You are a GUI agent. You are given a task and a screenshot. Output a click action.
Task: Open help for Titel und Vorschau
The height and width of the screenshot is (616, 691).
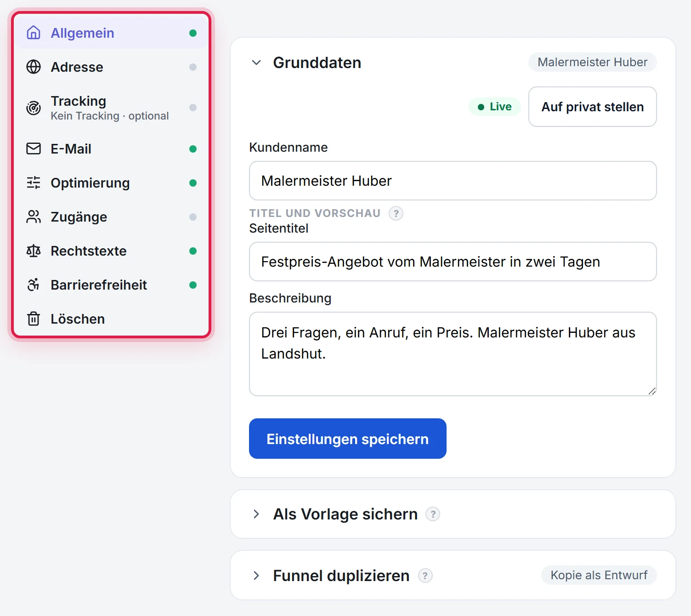click(x=396, y=213)
